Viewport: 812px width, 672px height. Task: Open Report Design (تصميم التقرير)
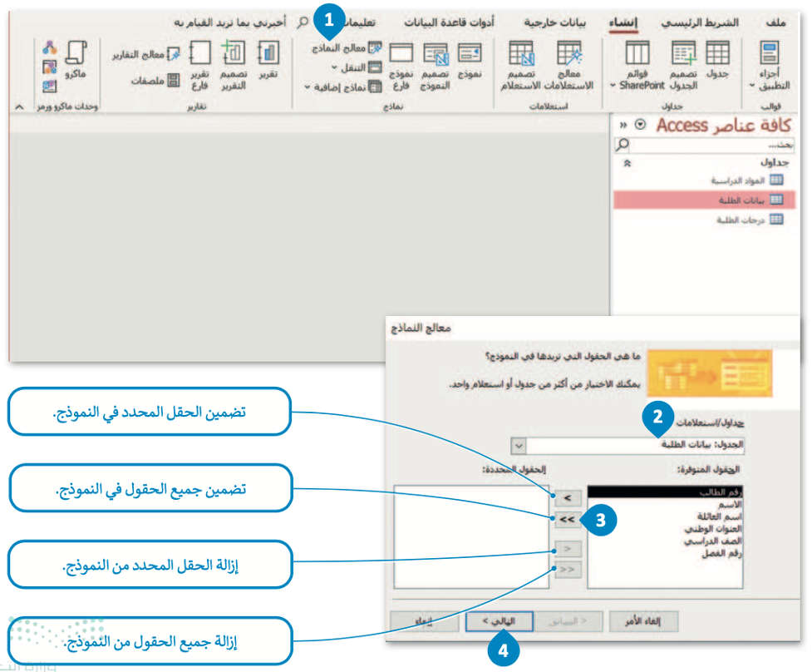coord(234,66)
